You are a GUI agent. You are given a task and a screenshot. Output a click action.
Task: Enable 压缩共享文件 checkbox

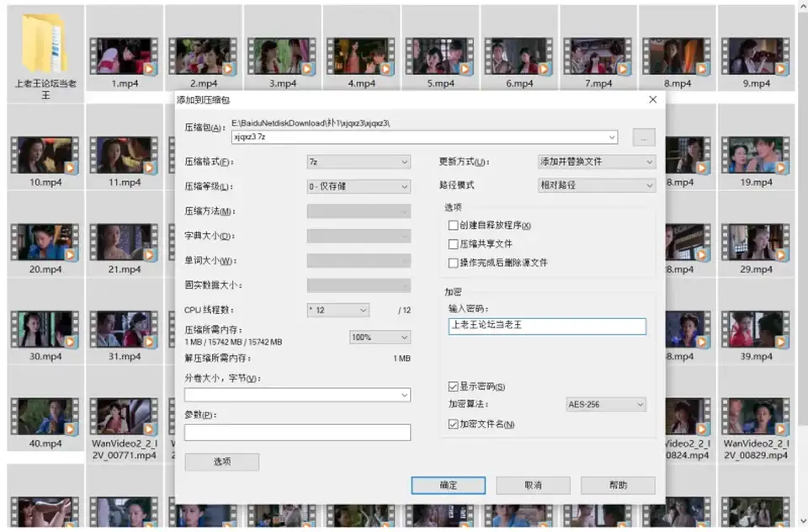453,244
